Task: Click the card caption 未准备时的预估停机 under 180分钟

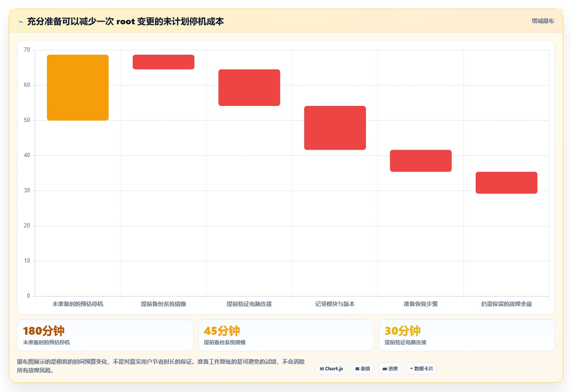Action: click(x=46, y=343)
